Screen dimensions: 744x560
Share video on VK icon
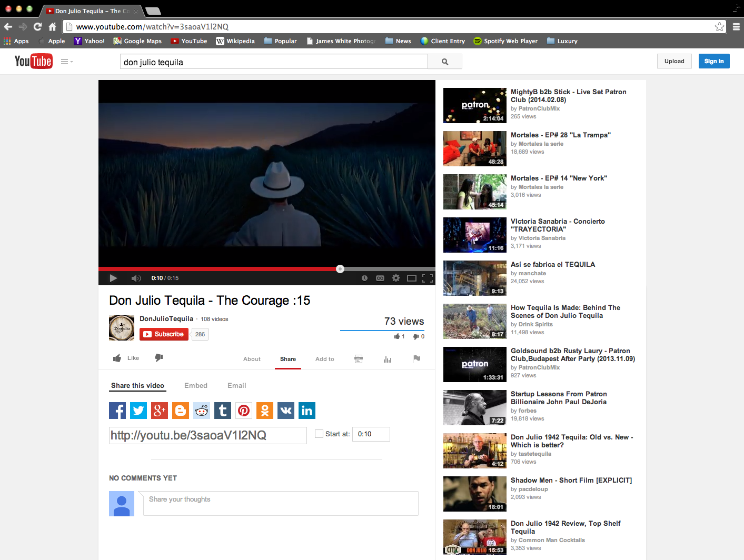click(x=286, y=411)
